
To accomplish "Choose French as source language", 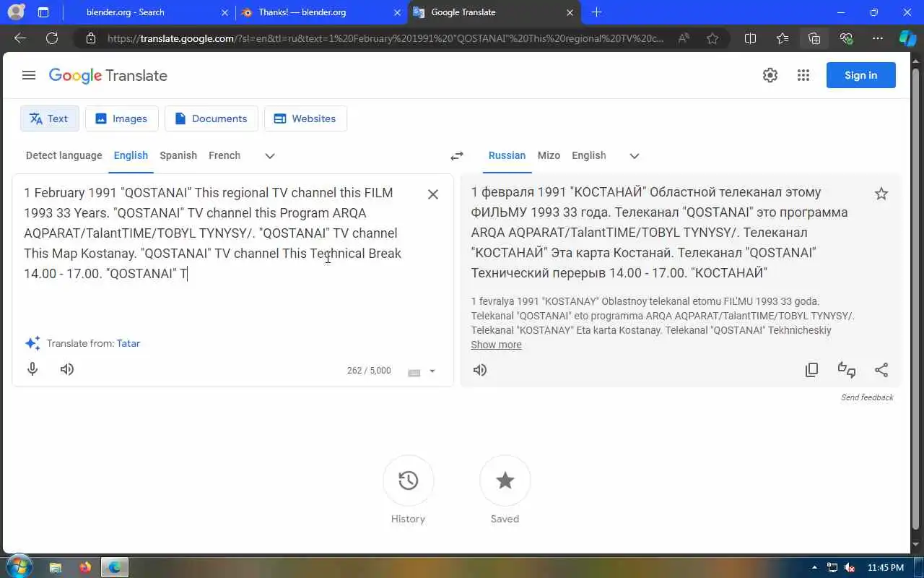I will (225, 155).
